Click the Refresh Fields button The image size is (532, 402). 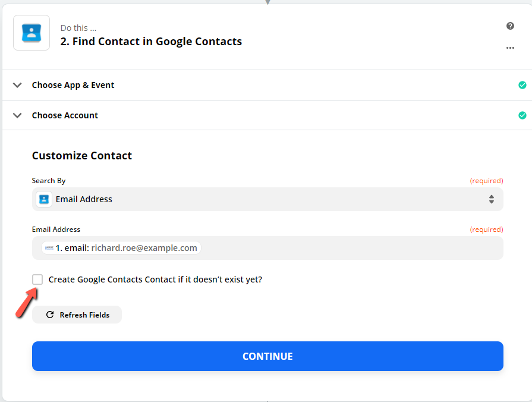[x=77, y=315]
